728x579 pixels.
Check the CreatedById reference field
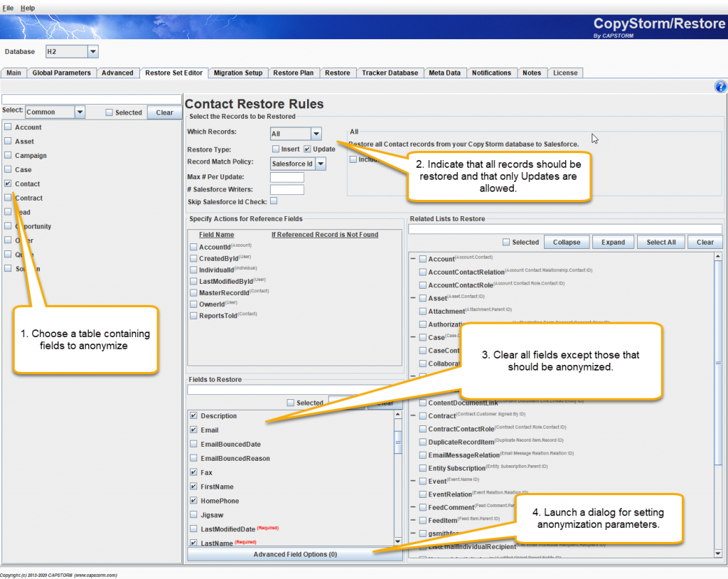pos(193,258)
